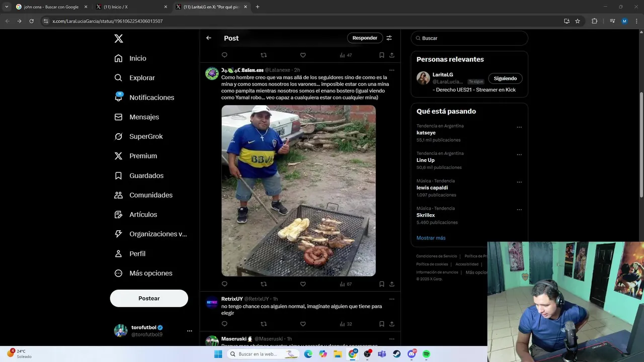
Task: Open Discord from taskbar
Action: [412, 354]
